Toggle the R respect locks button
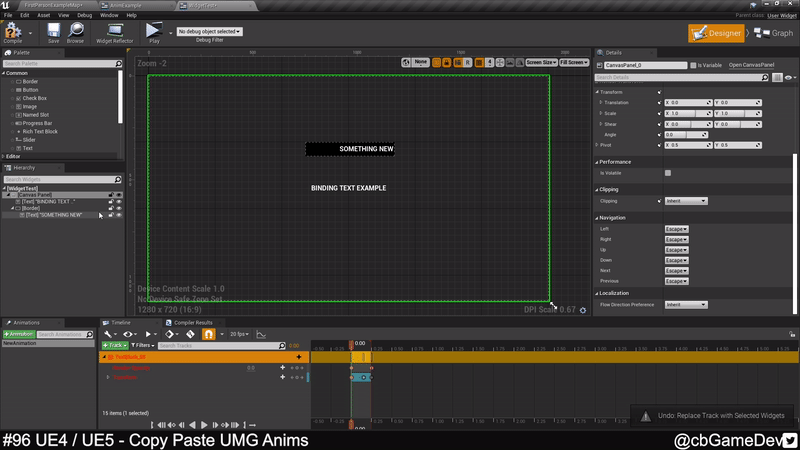Screen dimensions: 800x450 [x=467, y=62]
